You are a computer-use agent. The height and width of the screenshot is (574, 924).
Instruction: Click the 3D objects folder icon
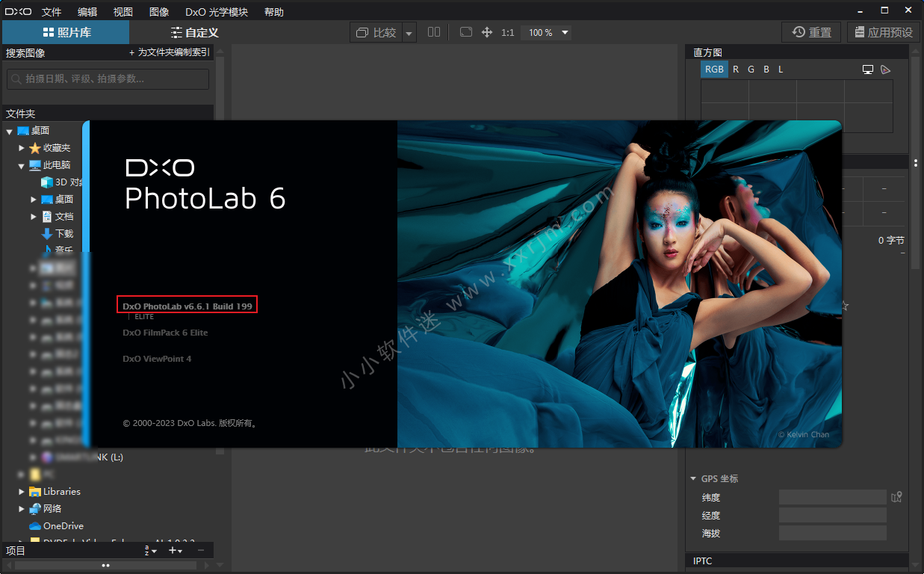coord(47,182)
